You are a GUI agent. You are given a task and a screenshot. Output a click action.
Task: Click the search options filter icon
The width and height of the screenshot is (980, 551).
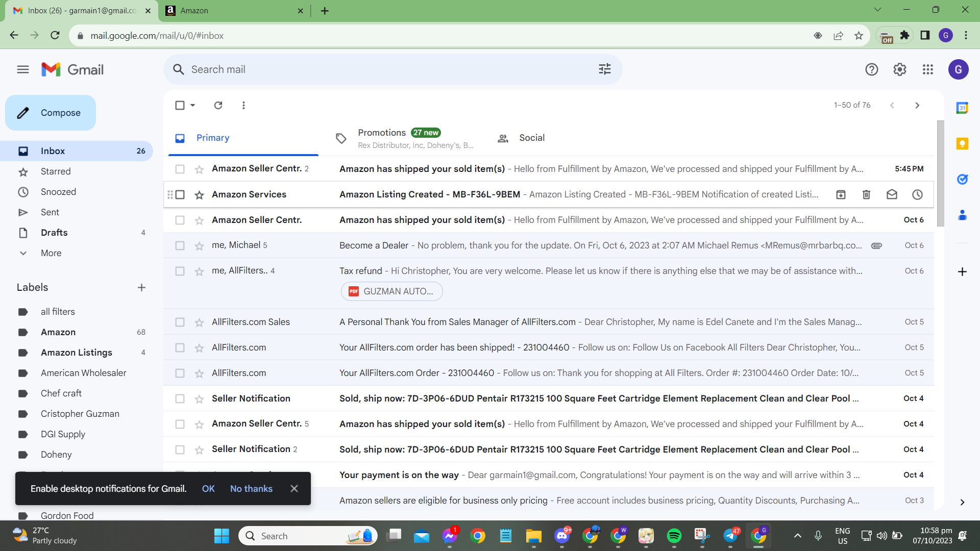tap(605, 69)
